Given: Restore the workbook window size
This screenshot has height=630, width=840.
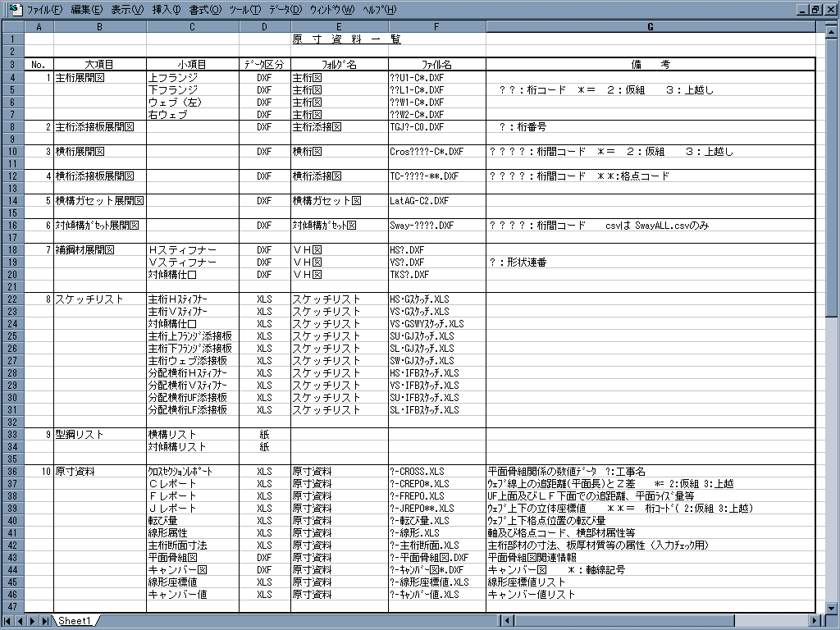Looking at the screenshot, I should [815, 9].
